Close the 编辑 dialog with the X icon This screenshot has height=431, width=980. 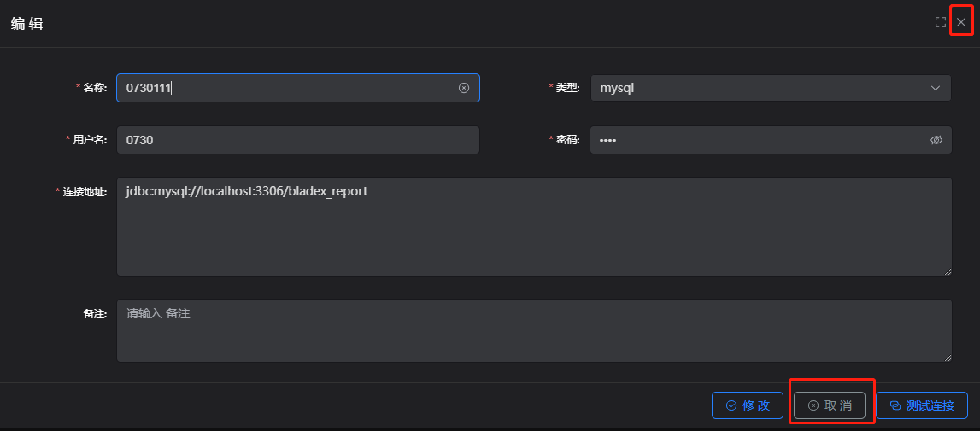961,22
